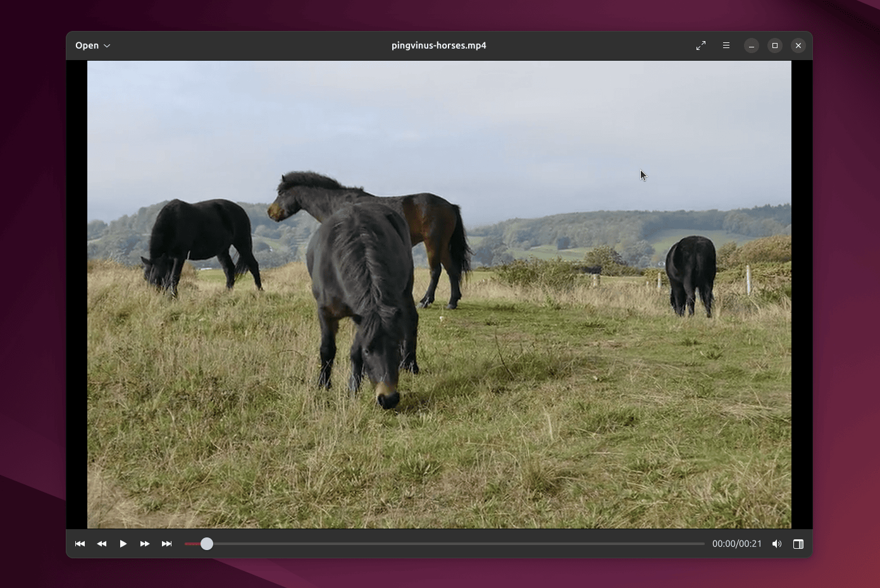Click the seek slider's round handle
880x588 pixels.
pos(207,544)
